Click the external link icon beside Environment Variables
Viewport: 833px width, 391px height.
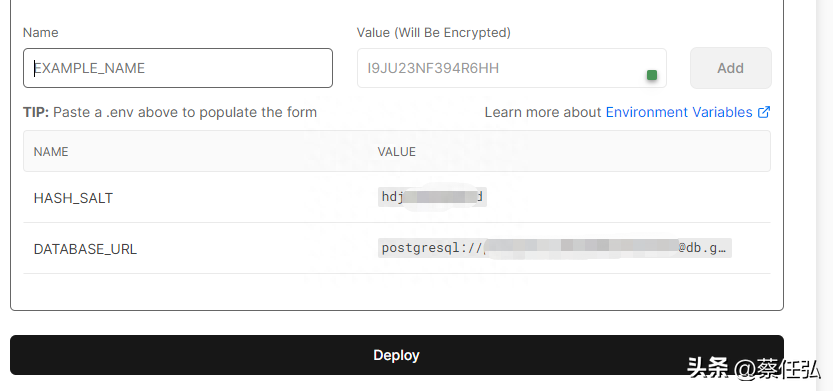point(764,112)
